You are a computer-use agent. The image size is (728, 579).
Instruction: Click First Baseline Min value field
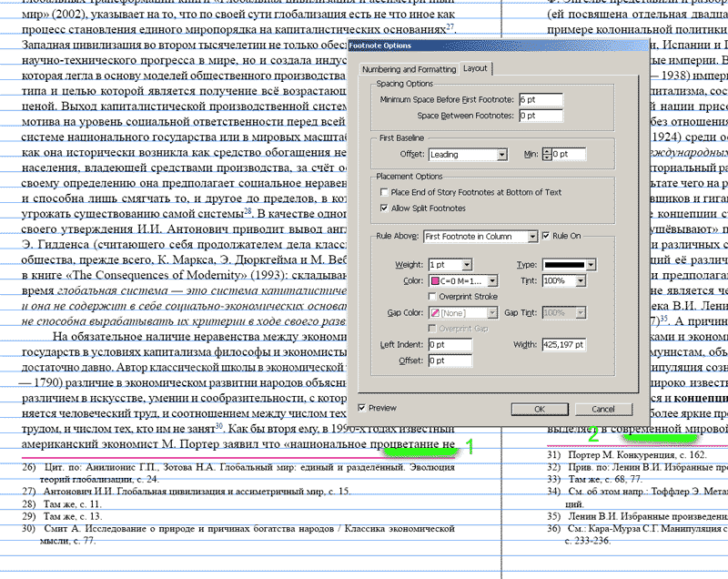pyautogui.click(x=568, y=154)
